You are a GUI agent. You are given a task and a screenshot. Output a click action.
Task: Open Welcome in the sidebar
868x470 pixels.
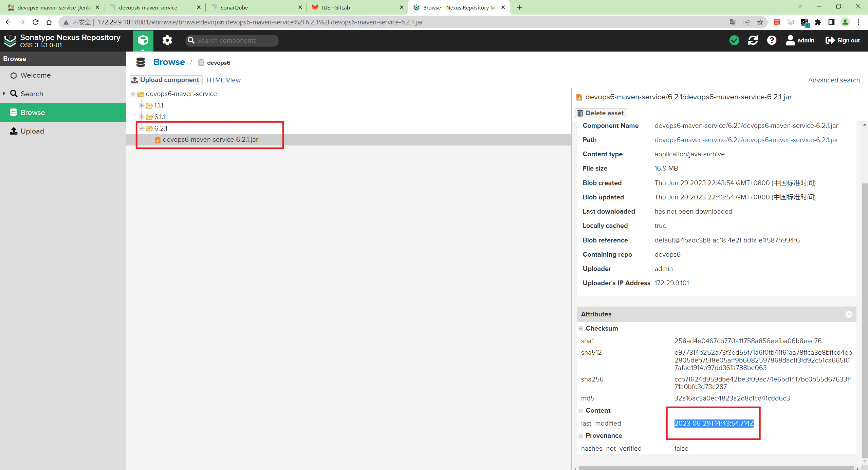35,75
